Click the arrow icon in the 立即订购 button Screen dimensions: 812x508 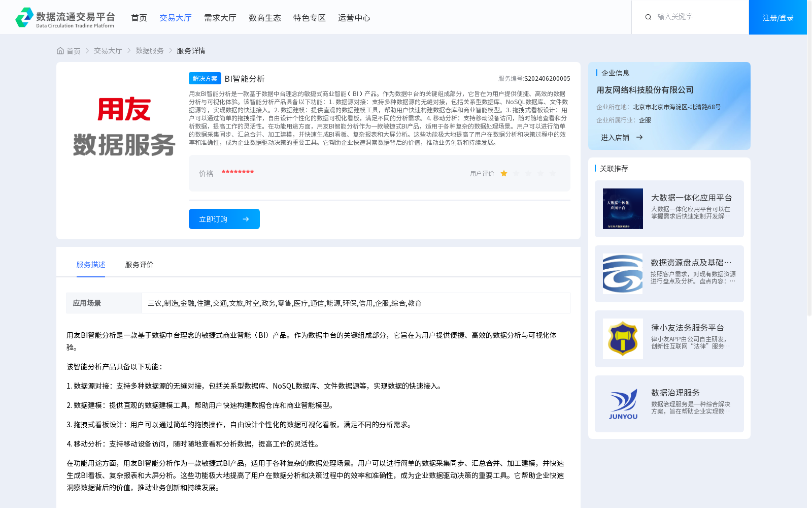point(246,219)
